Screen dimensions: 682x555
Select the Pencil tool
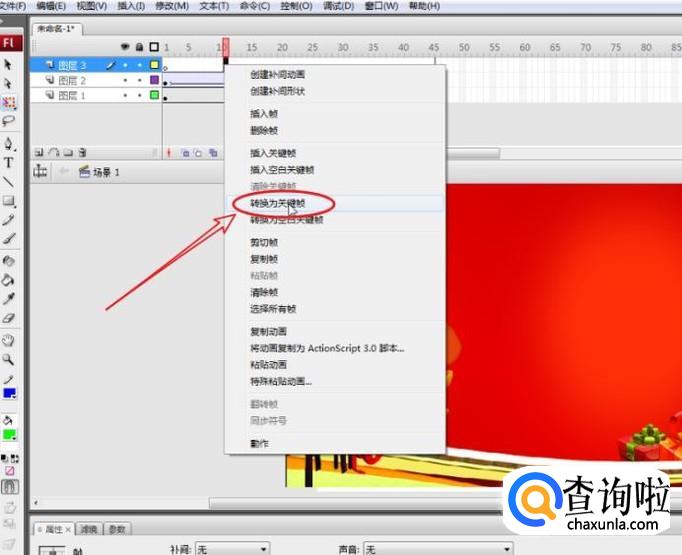[8, 220]
